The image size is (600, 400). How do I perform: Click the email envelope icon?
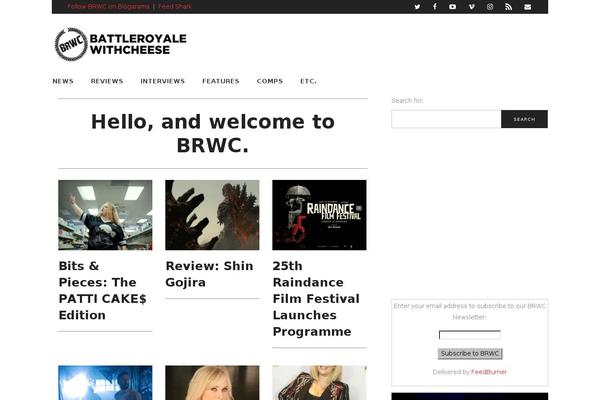point(527,7)
